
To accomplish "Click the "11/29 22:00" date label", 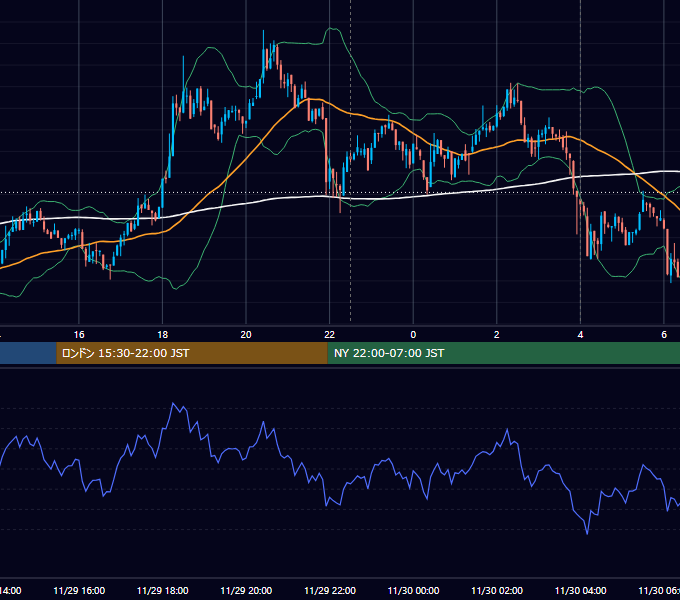I will click(330, 590).
